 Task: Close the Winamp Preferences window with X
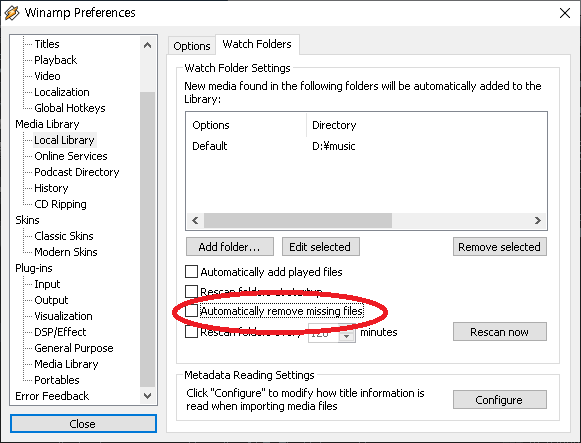click(565, 13)
